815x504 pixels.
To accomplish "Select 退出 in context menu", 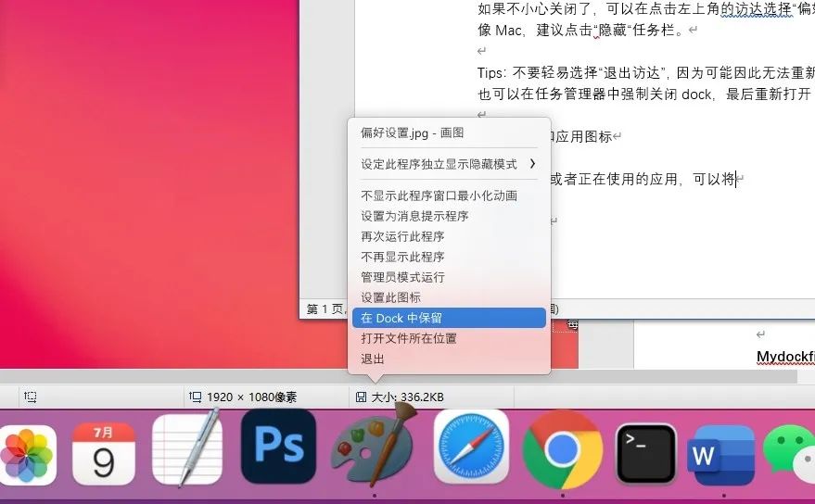I will tap(449, 359).
